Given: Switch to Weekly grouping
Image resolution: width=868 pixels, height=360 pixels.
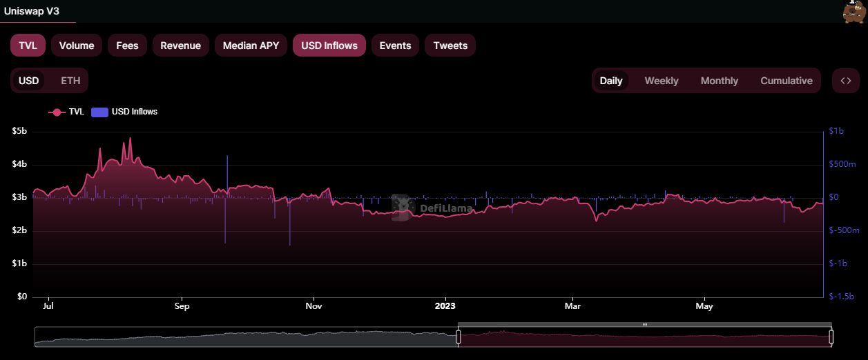Looking at the screenshot, I should (x=662, y=81).
